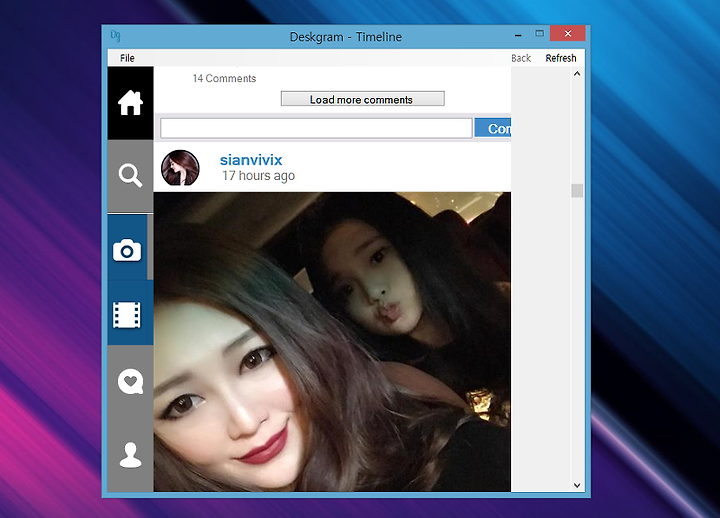Click the 14 Comments count text
This screenshot has height=518, width=720.
point(224,79)
